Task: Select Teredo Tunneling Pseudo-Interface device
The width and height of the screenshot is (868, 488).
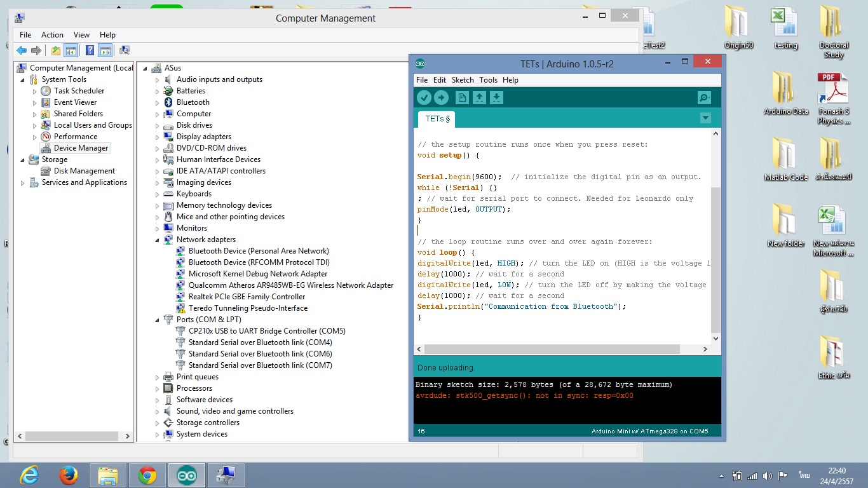Action: [248, 308]
